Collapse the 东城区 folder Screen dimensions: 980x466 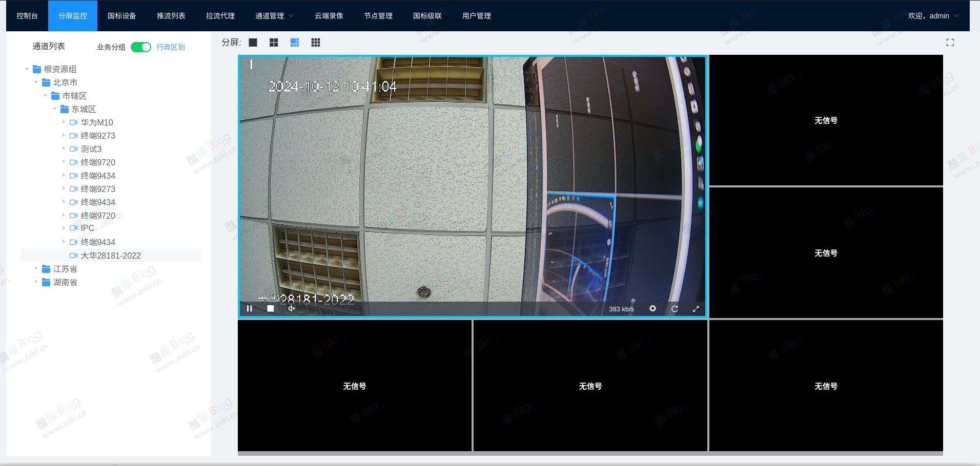point(54,109)
